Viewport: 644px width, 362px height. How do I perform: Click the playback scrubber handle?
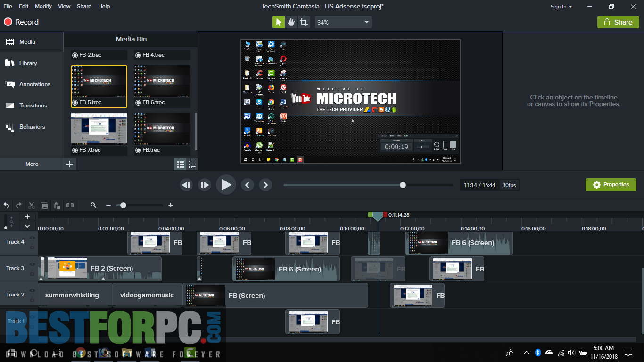click(403, 185)
